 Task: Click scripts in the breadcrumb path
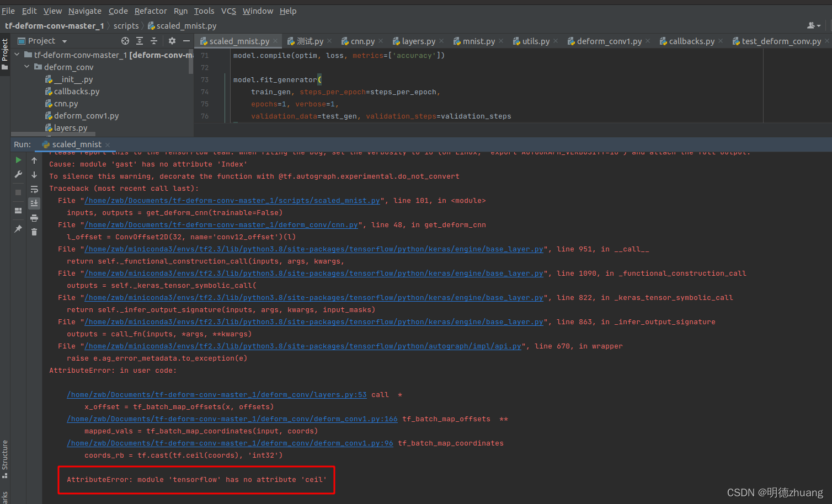pyautogui.click(x=126, y=26)
